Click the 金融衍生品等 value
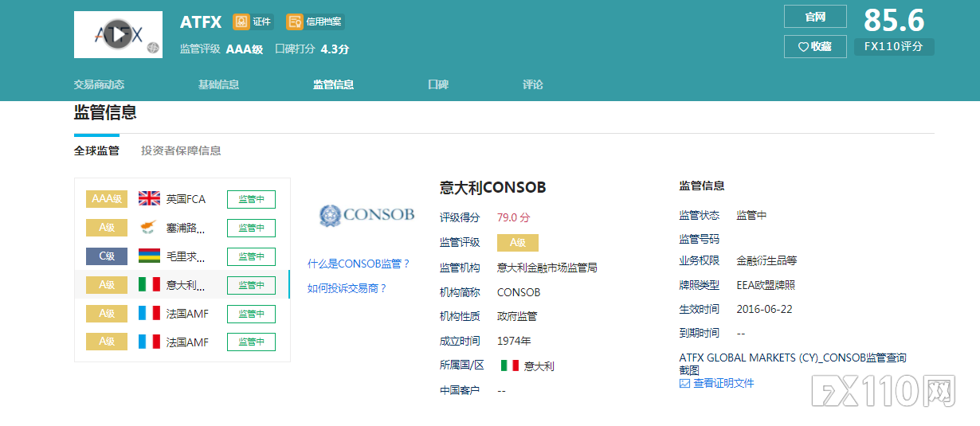This screenshot has height=426, width=980. [x=766, y=261]
